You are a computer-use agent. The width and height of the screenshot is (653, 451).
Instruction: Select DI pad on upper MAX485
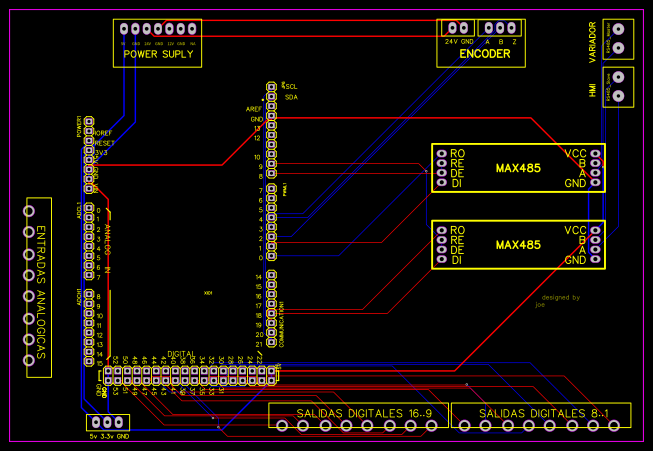click(x=441, y=182)
